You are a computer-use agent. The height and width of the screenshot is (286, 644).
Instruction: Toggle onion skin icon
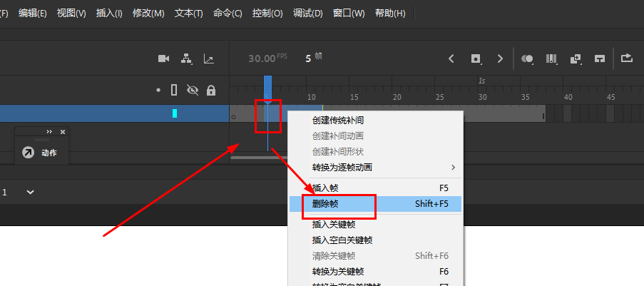pos(527,58)
